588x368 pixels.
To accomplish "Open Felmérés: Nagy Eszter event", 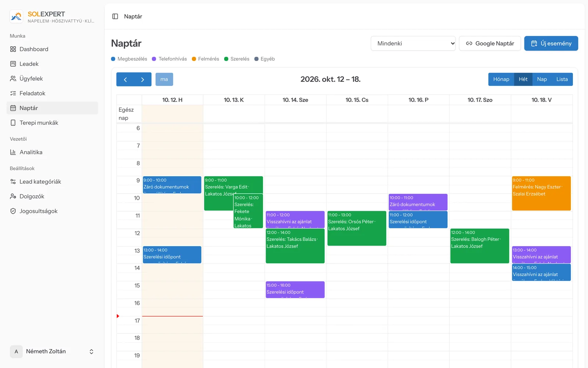I will tap(541, 193).
